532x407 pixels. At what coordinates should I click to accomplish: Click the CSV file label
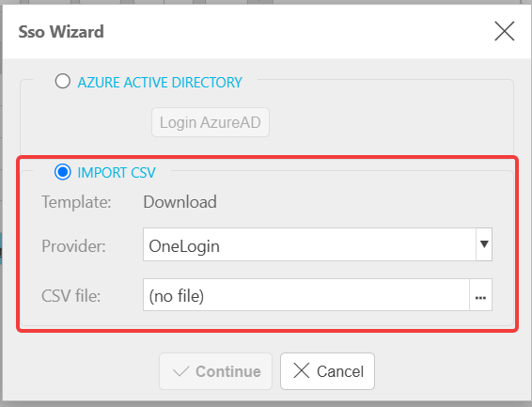click(70, 296)
